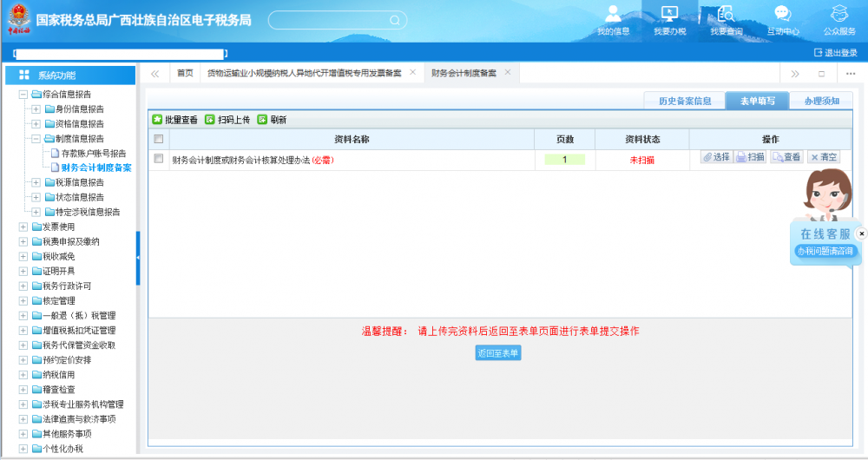
Task: Expand the 发票使用 tree node
Action: pyautogui.click(x=23, y=227)
